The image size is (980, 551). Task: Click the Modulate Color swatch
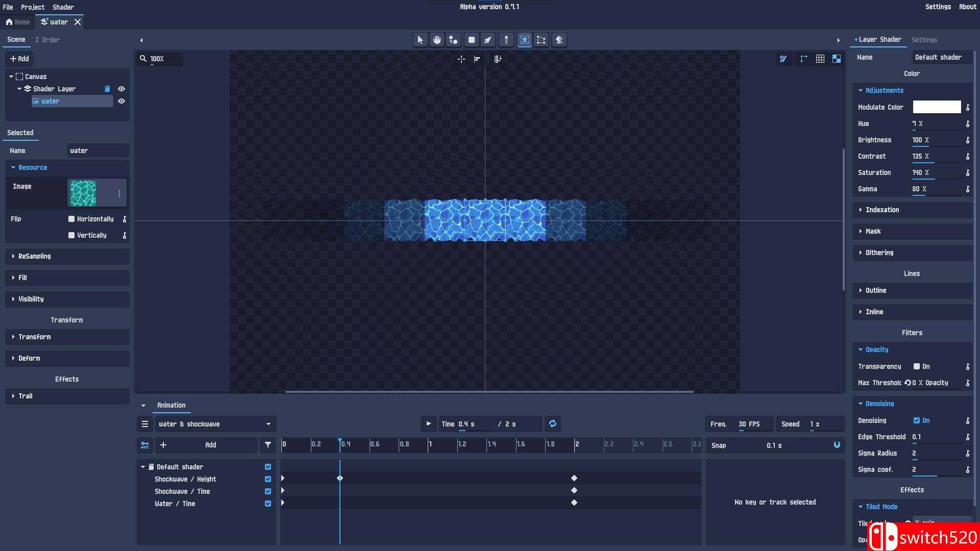[x=936, y=107]
